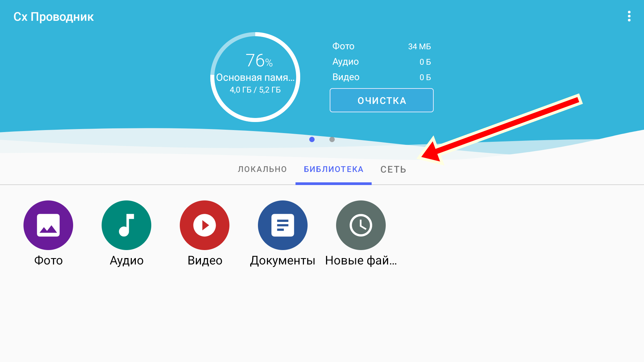Select the first blue page indicator dot
Screen dimensions: 644x362
pos(312,139)
